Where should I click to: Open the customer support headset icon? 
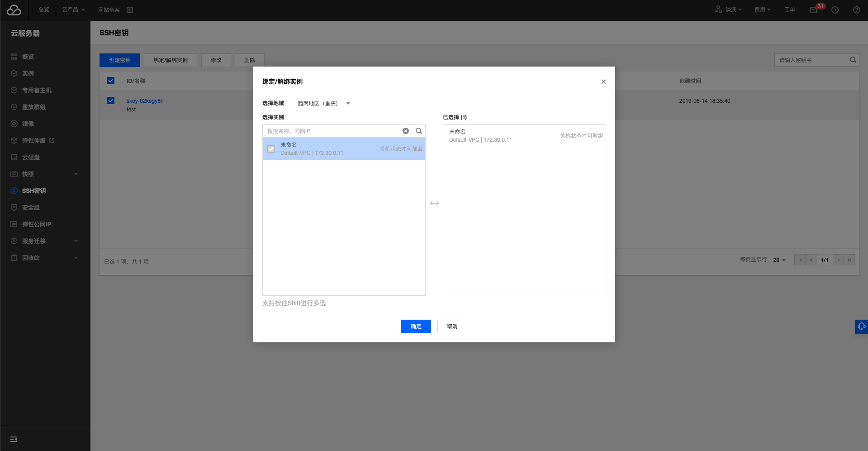861,326
